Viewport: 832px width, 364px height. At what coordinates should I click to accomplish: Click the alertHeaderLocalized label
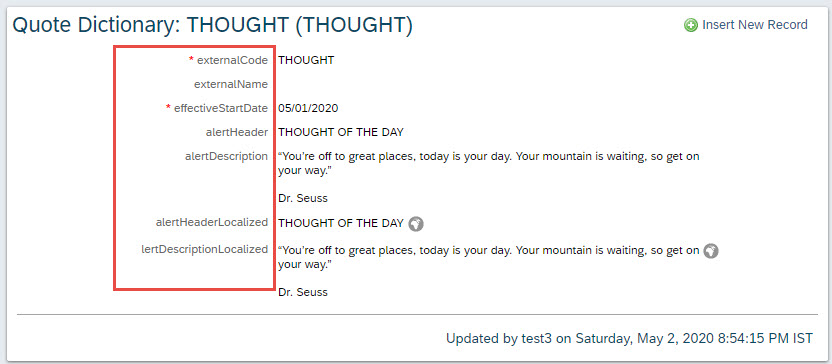click(212, 222)
